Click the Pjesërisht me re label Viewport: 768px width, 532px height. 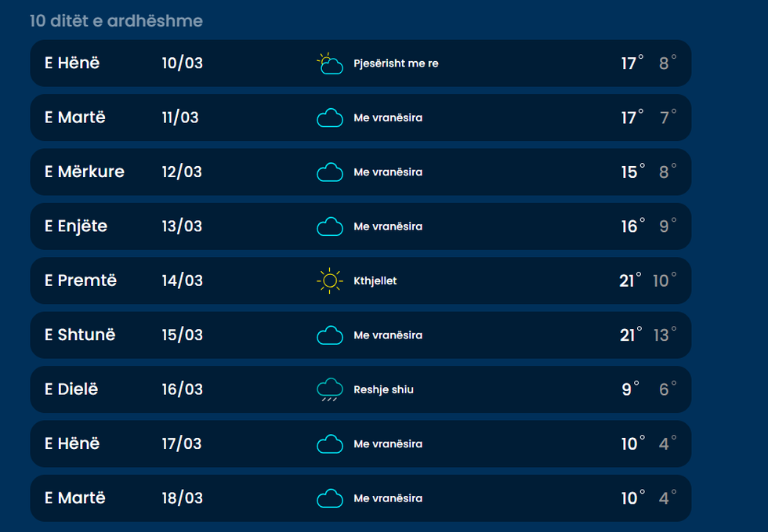[396, 63]
